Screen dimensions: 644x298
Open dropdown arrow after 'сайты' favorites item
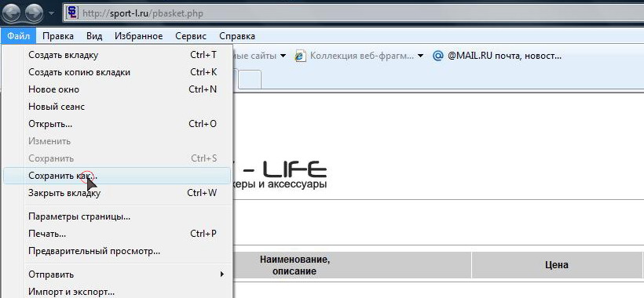coord(283,56)
